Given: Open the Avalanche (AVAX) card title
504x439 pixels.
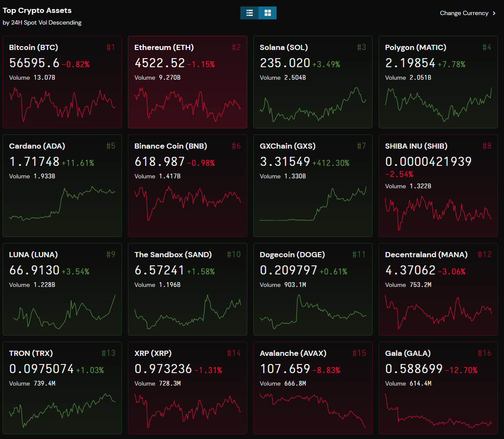Looking at the screenshot, I should click(x=293, y=354).
